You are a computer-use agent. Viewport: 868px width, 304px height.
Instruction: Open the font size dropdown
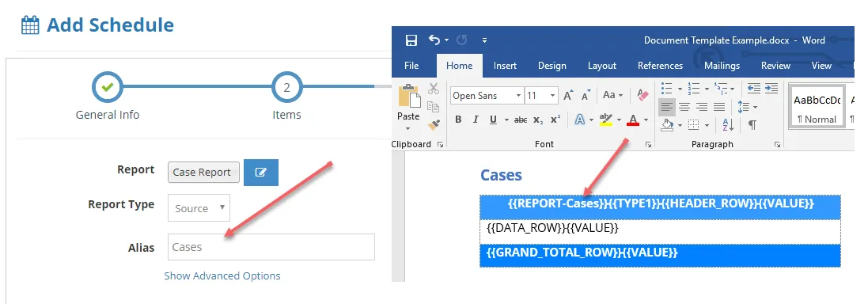click(552, 96)
